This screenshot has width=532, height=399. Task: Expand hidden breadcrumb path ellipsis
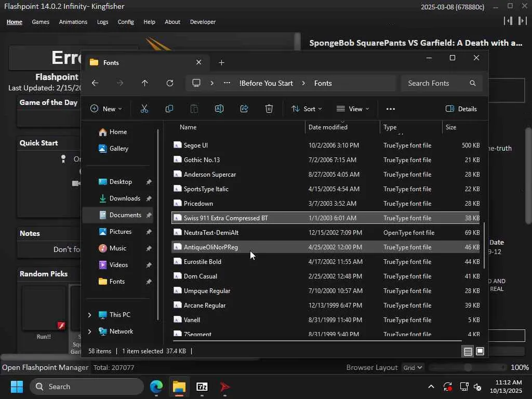coord(227,83)
